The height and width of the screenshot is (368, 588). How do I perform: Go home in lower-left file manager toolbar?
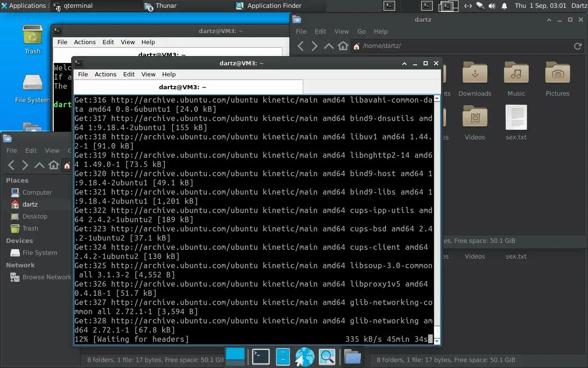click(x=54, y=165)
